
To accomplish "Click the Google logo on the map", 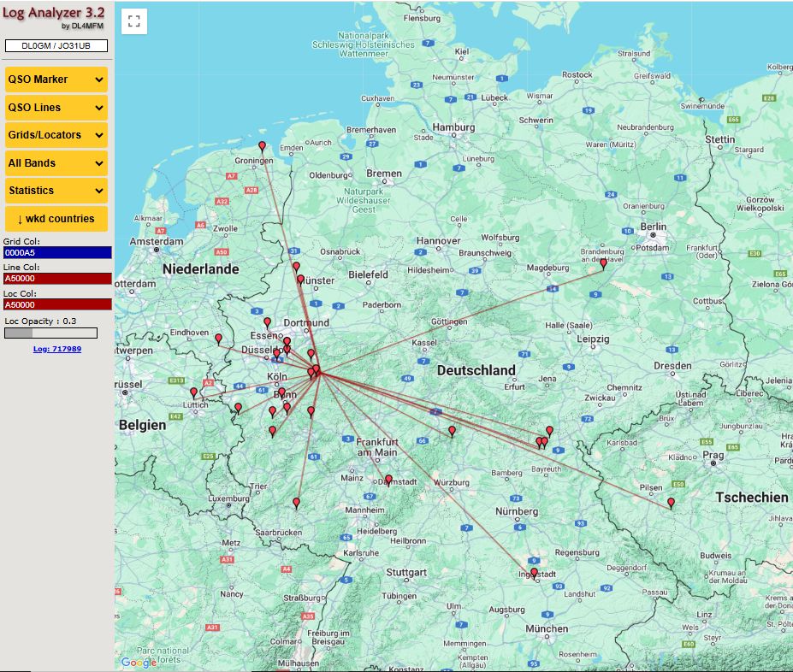I will click(x=139, y=662).
